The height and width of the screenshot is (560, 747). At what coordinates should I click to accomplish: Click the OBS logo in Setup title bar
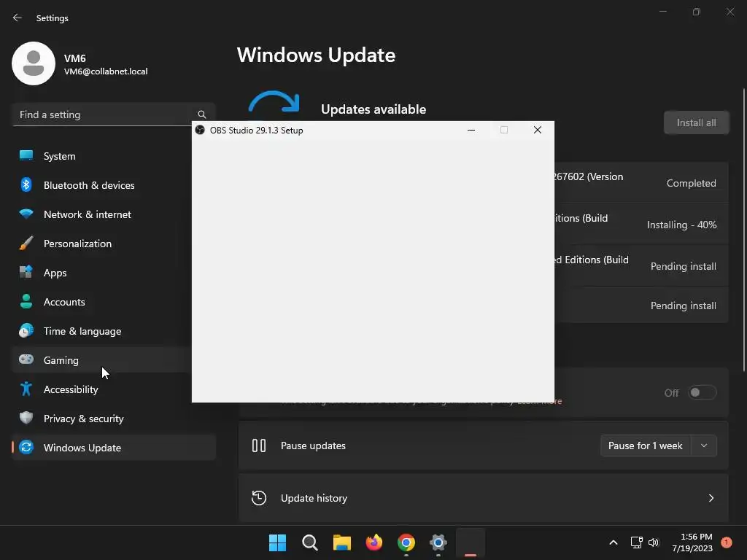[x=200, y=130]
